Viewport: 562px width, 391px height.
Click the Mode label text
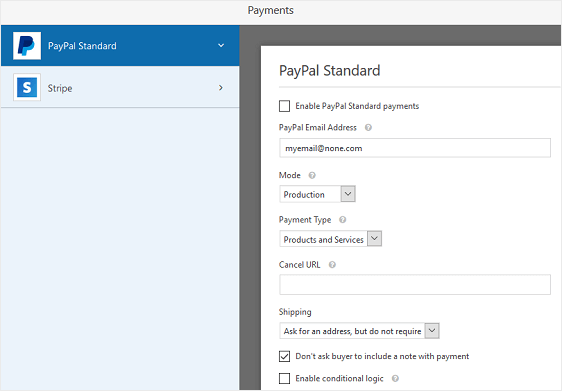(290, 175)
